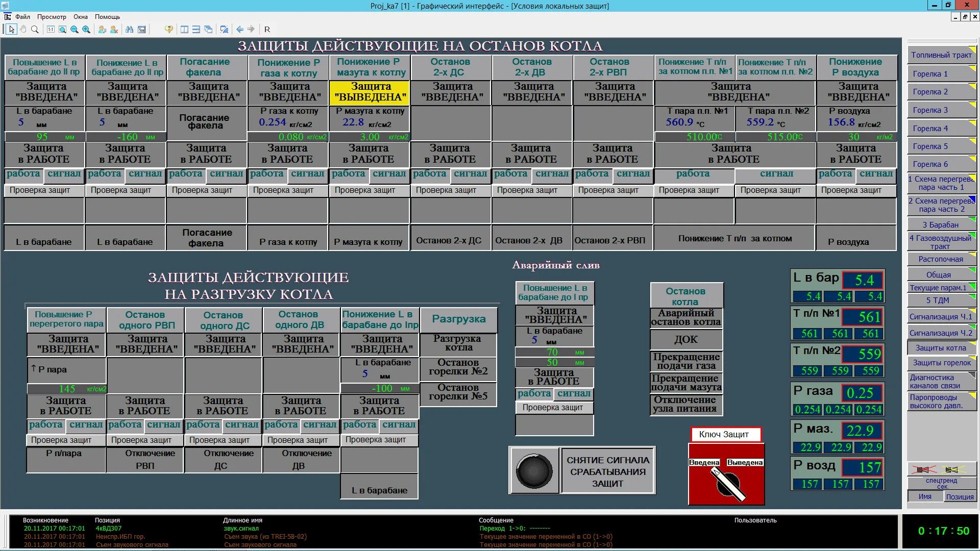Activate the hand pan tool
Screen dimensions: 980x551
[23, 29]
